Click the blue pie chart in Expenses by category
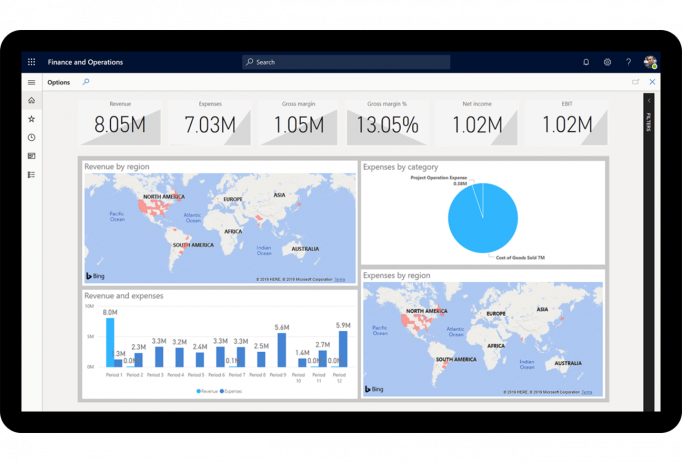Image resolution: width=682 pixels, height=463 pixels. pos(483,218)
